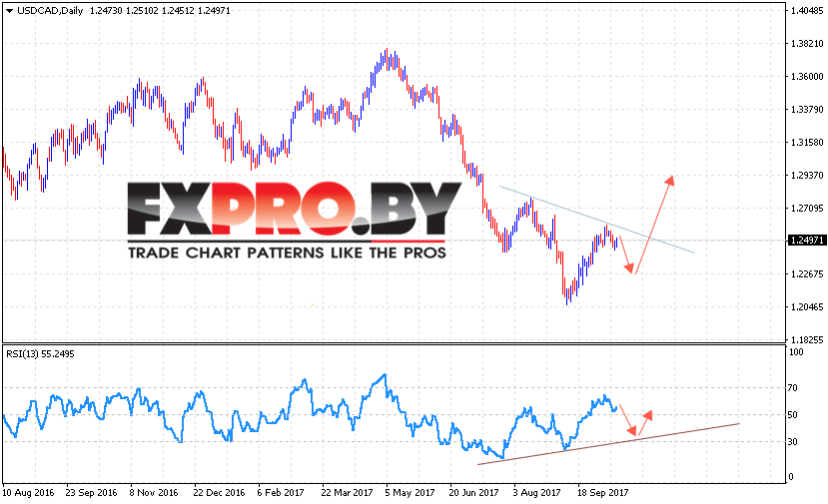
Task: Select date label 23 Sep 2016
Action: [x=91, y=492]
